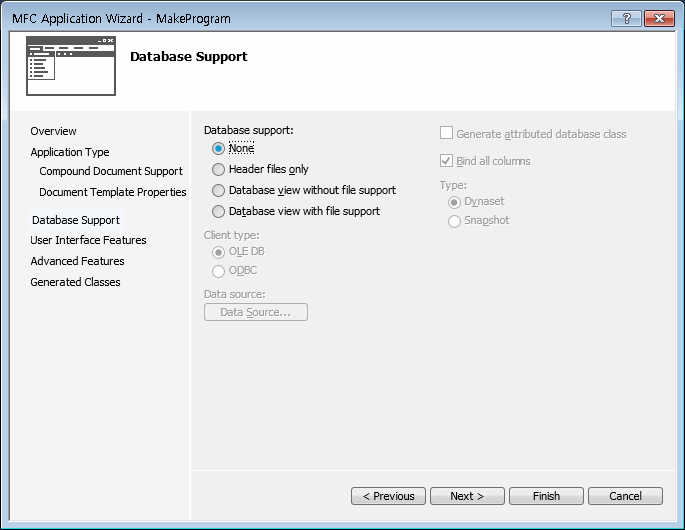Select Database Support in sidebar
The width and height of the screenshot is (685, 530).
(76, 220)
